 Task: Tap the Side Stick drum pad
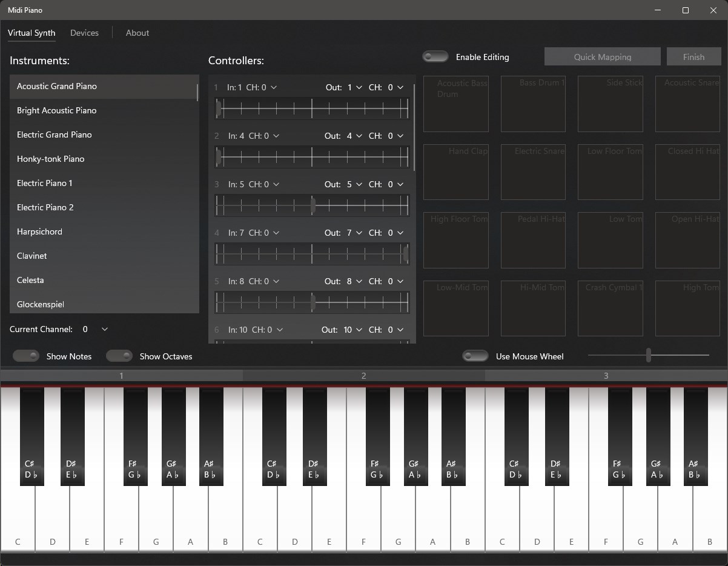611,104
